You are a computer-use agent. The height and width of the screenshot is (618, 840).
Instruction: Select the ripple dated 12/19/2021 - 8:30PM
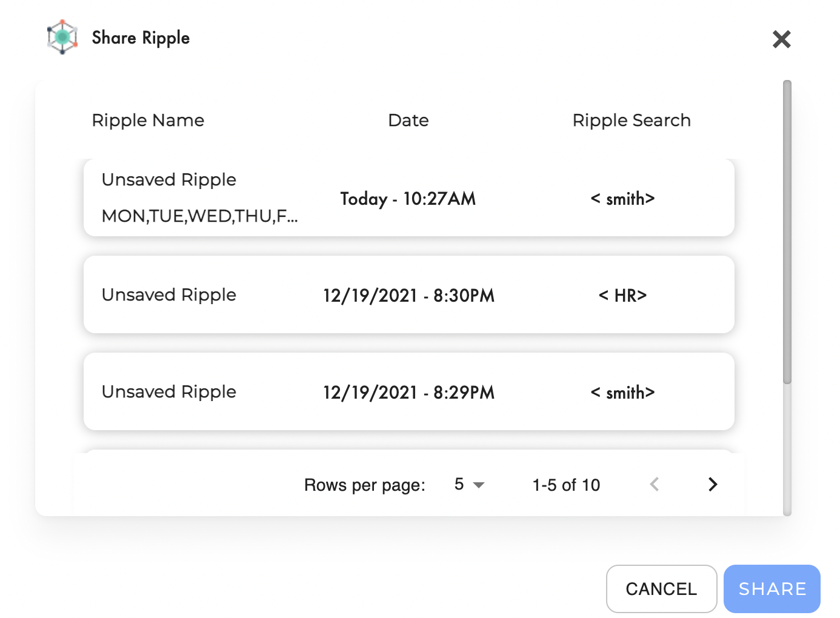(x=409, y=294)
